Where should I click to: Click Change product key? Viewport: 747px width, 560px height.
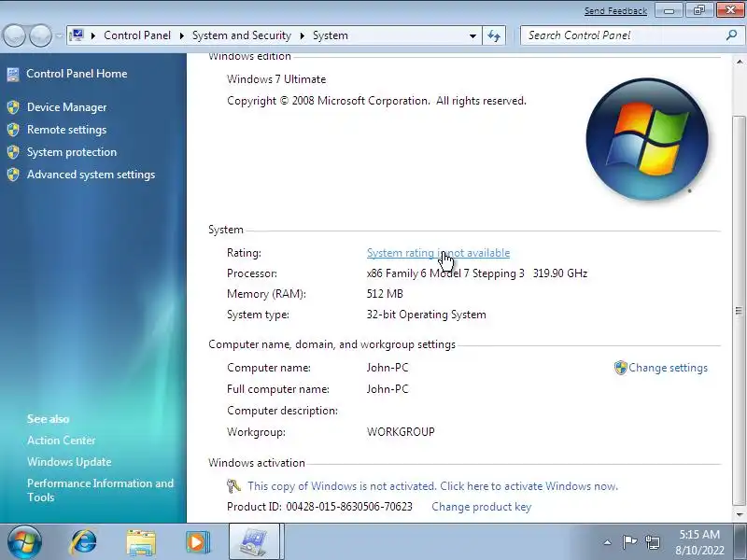tap(481, 507)
